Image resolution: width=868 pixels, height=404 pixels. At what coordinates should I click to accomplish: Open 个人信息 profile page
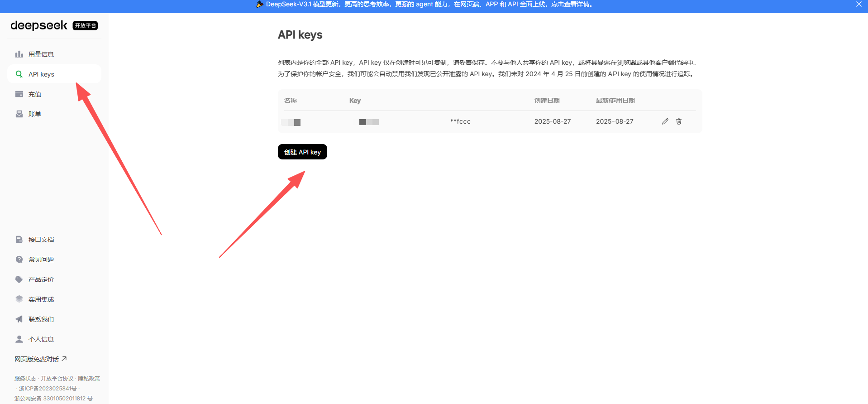click(54, 339)
